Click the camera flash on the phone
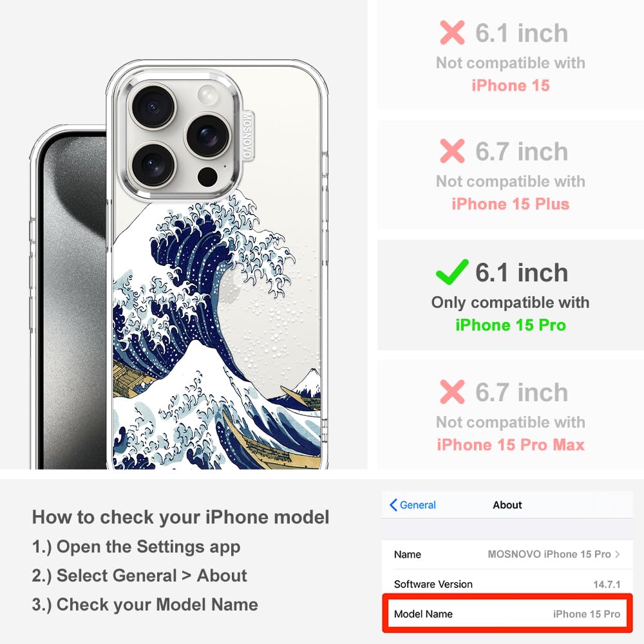 207,95
